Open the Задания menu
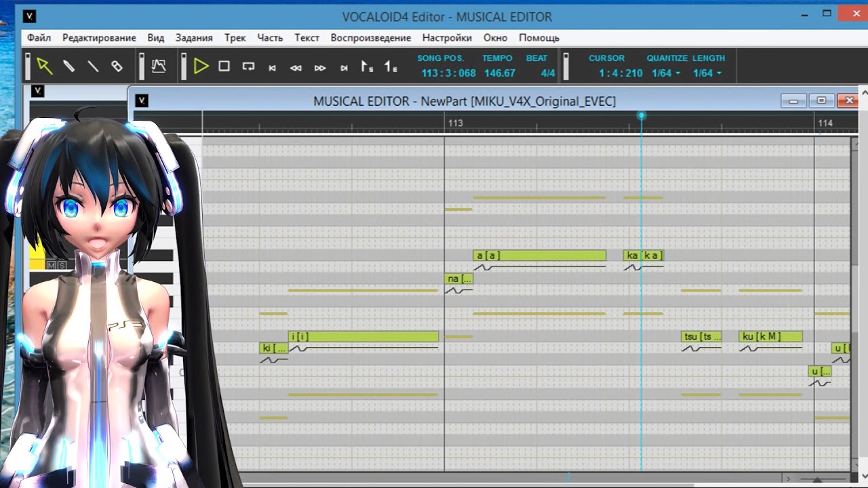Screen dimensions: 868x488 tap(194, 37)
